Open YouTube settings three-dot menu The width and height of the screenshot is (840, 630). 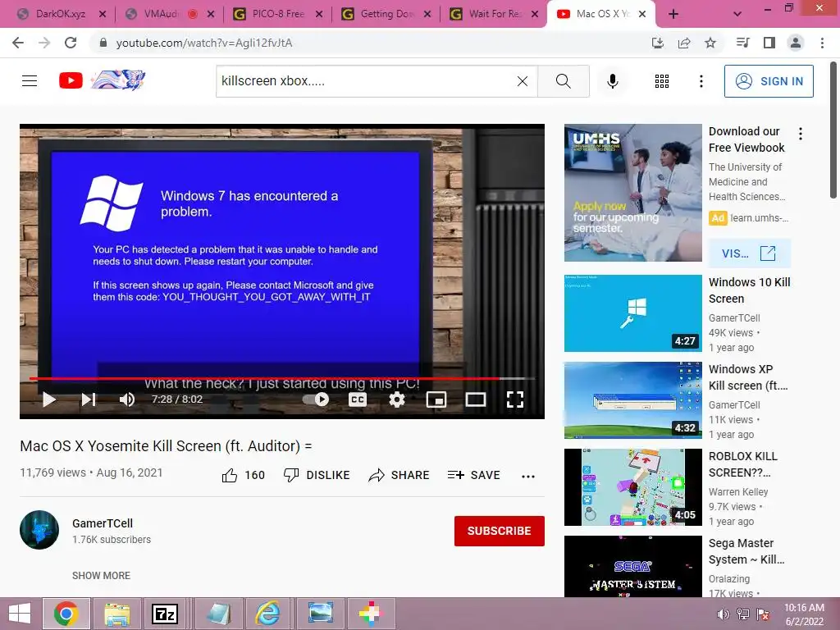[701, 81]
